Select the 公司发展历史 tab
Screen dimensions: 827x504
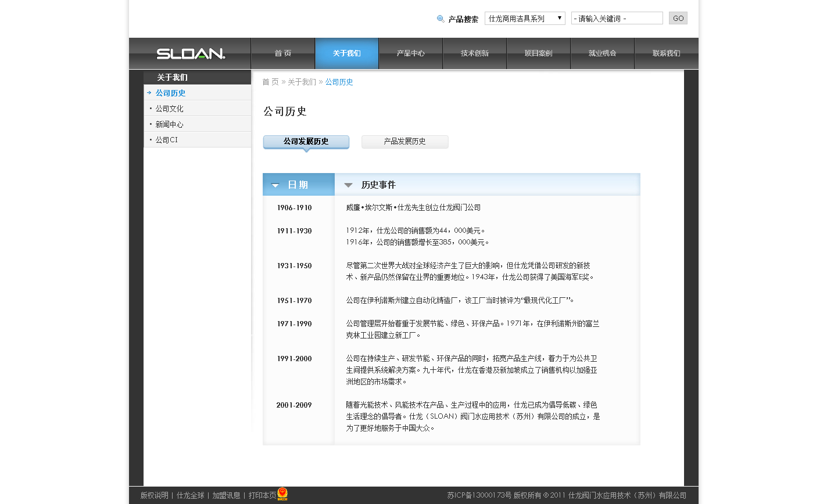(x=306, y=142)
